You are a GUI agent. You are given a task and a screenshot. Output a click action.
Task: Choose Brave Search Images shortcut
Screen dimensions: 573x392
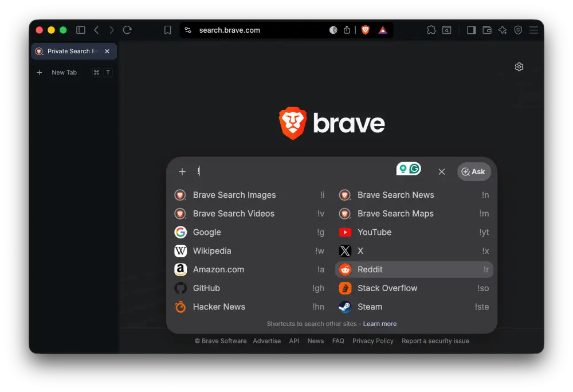(250, 195)
